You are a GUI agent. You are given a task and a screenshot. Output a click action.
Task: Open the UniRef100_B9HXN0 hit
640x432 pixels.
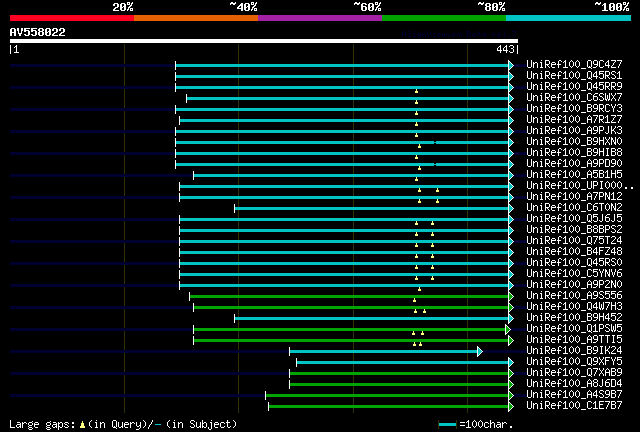tap(574, 142)
